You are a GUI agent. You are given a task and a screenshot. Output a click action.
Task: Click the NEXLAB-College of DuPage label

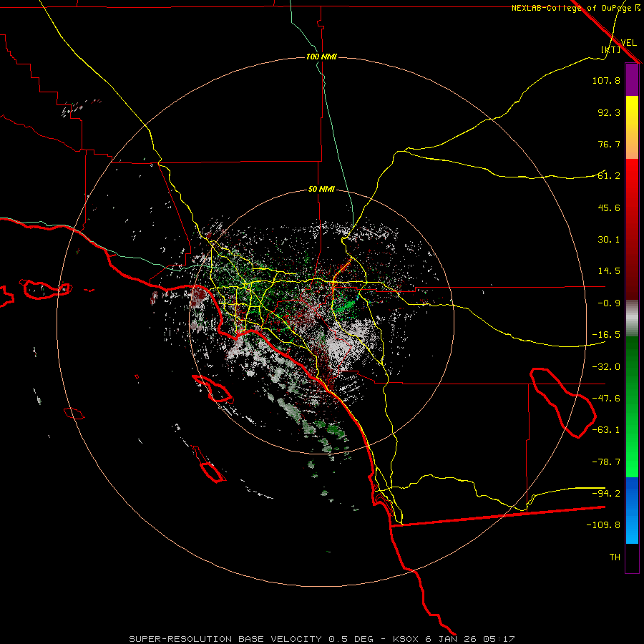point(576,8)
